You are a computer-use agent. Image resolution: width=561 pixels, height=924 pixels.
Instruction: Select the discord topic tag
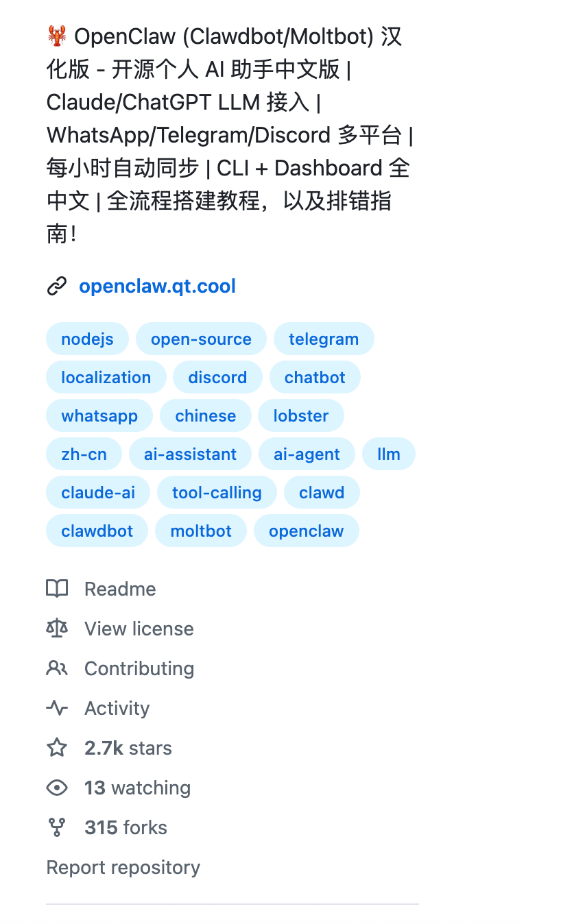click(x=217, y=377)
